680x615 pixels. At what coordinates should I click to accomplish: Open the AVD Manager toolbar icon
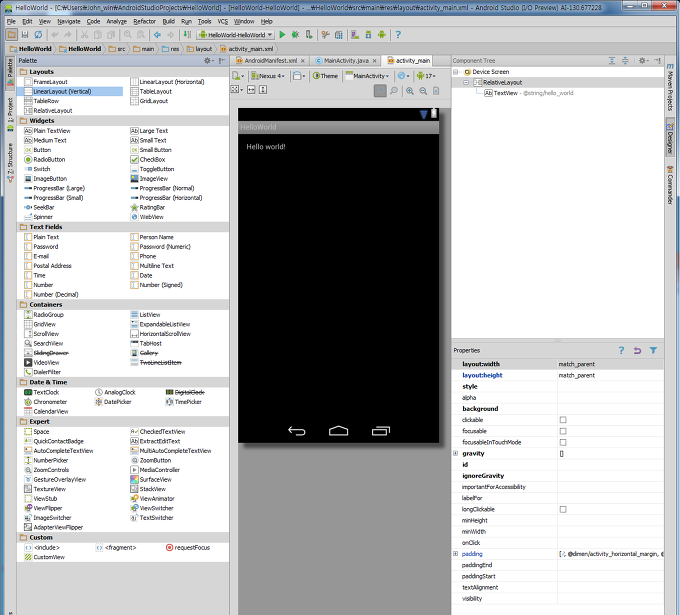(x=355, y=35)
